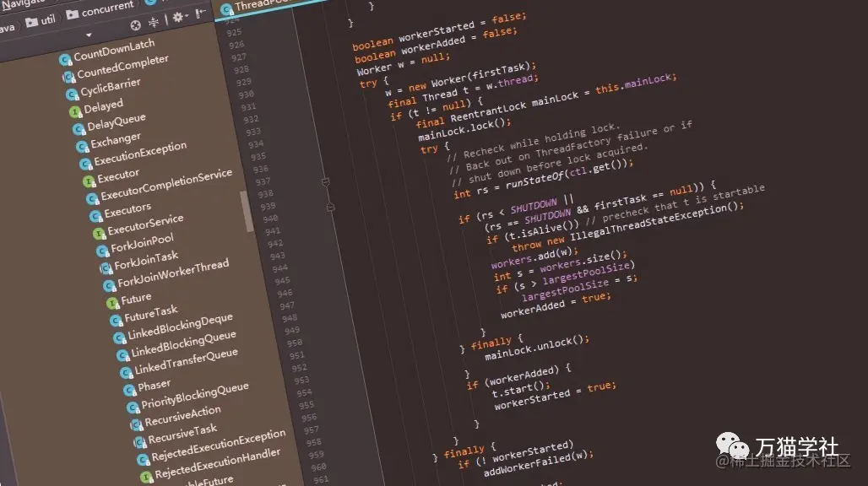Click the class icon beside DelayQueue
Viewport: 868px width, 486px height.
(x=79, y=129)
